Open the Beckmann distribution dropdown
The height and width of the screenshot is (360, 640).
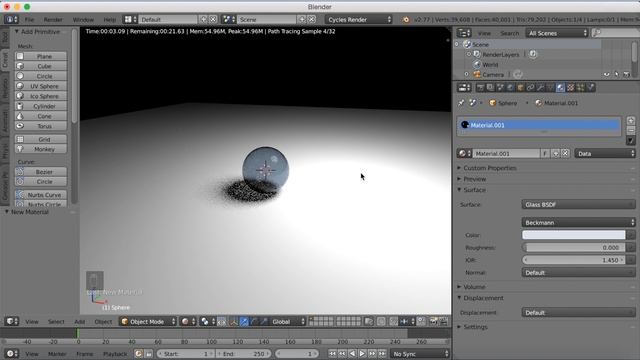tap(578, 222)
